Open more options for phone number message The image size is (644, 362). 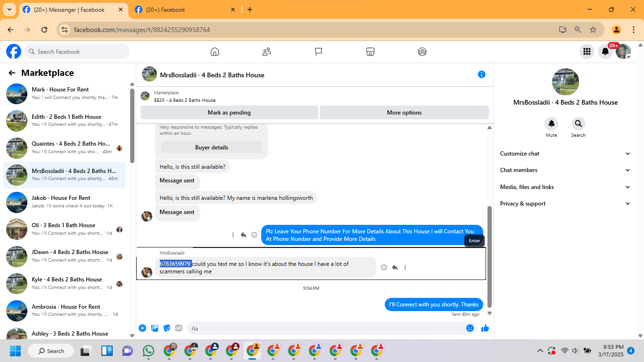[x=405, y=268]
